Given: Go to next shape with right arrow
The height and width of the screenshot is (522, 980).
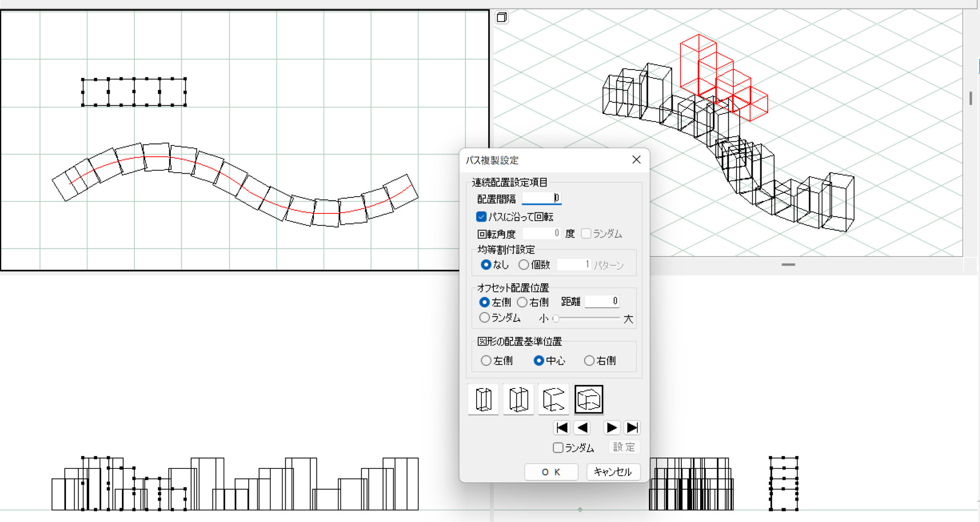Looking at the screenshot, I should [611, 427].
